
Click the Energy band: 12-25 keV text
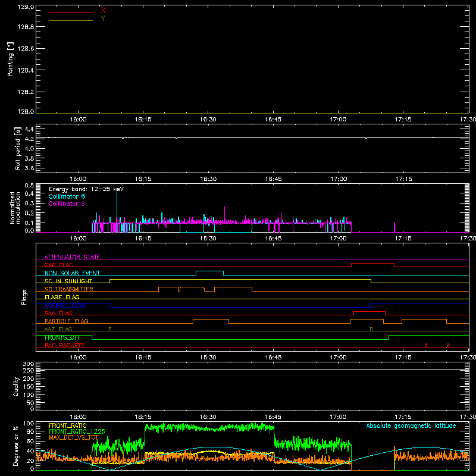pos(86,189)
